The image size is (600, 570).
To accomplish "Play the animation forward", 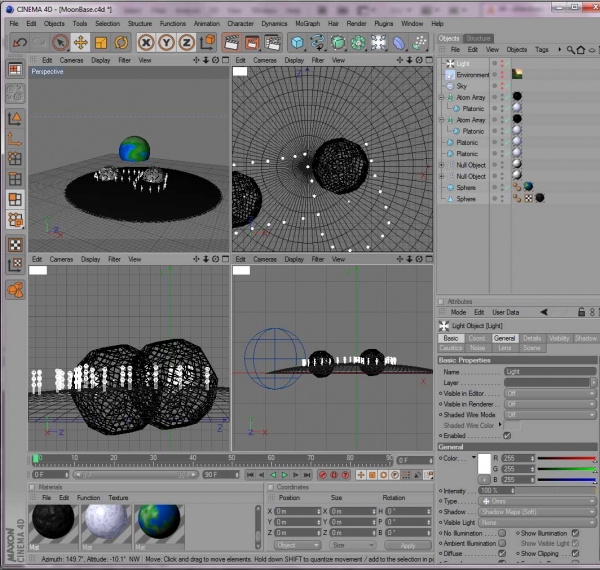I will click(x=284, y=475).
